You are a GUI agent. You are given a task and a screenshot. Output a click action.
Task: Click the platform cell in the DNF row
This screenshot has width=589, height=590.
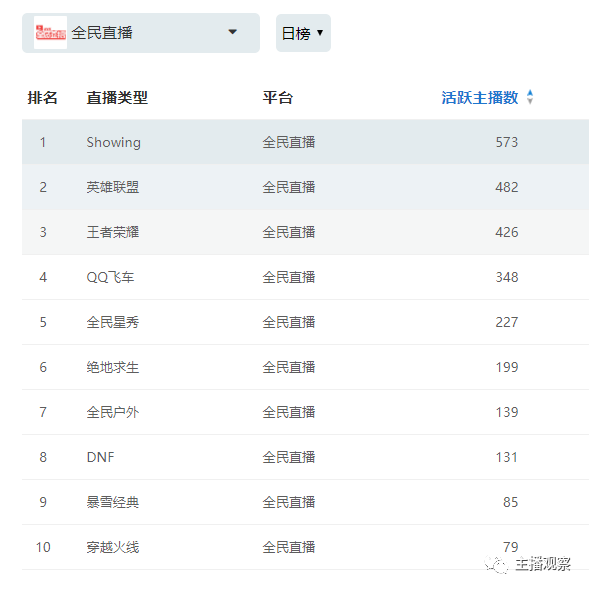[289, 457]
